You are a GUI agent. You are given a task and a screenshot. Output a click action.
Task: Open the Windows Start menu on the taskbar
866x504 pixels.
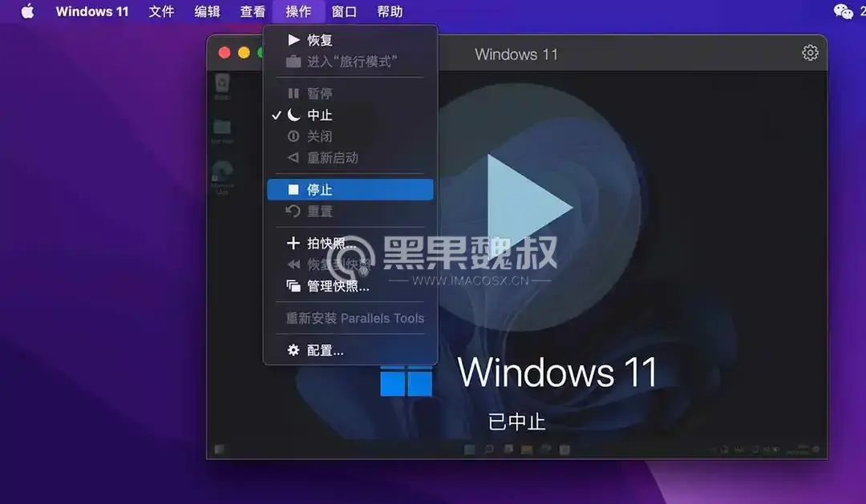tap(468, 450)
